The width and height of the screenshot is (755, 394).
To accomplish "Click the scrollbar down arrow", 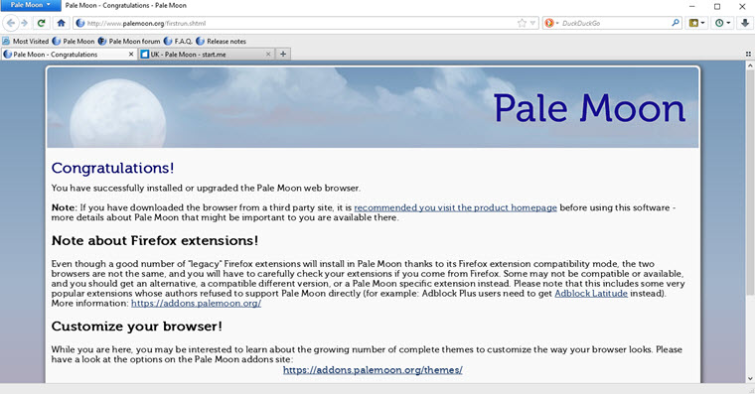I will pyautogui.click(x=750, y=379).
